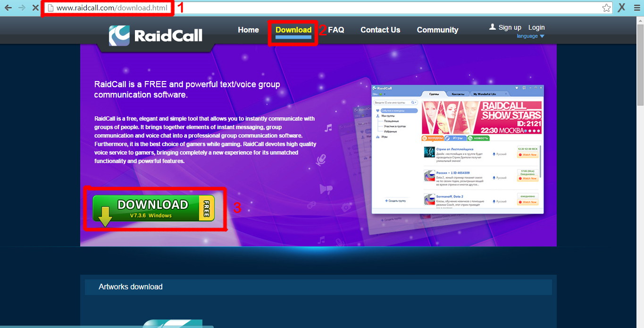Click the Sign up link
This screenshot has width=644, height=328.
click(x=510, y=27)
